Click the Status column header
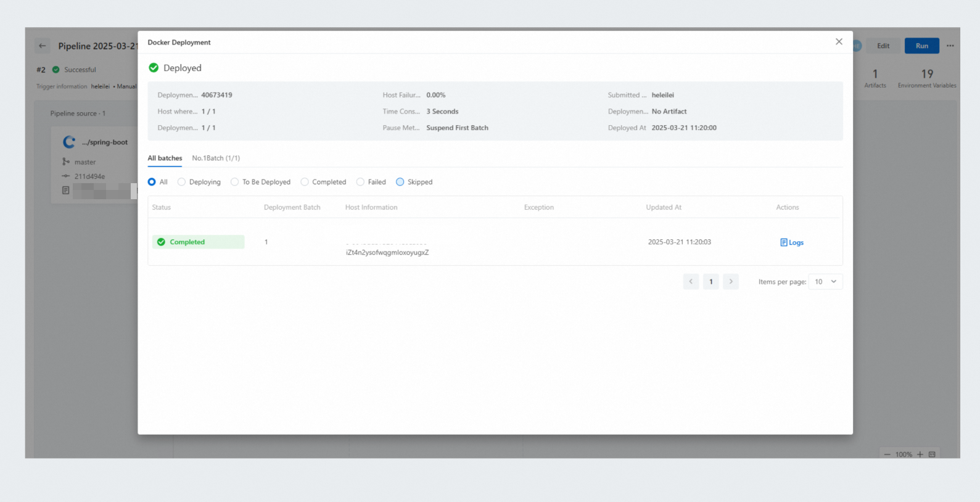Viewport: 980px width, 502px height. click(x=162, y=207)
